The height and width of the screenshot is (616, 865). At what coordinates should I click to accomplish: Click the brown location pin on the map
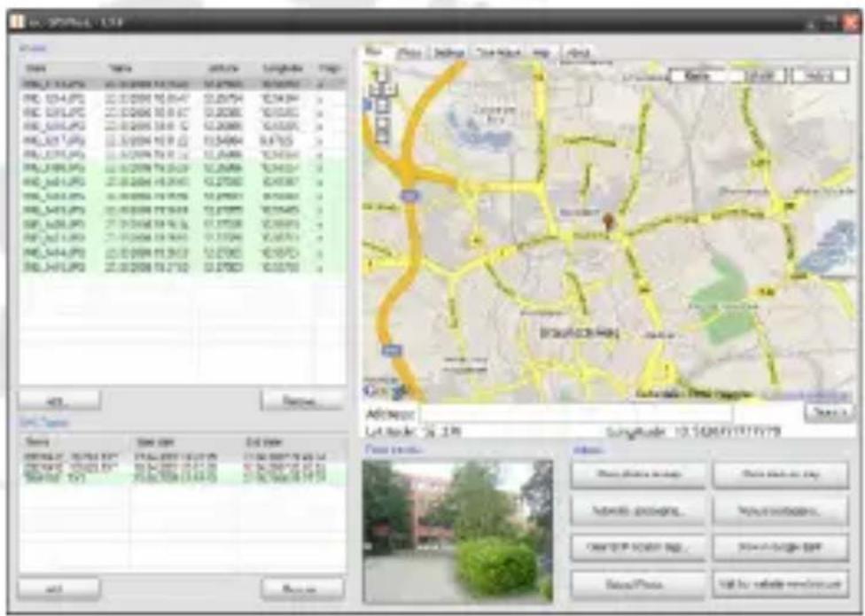coord(609,222)
